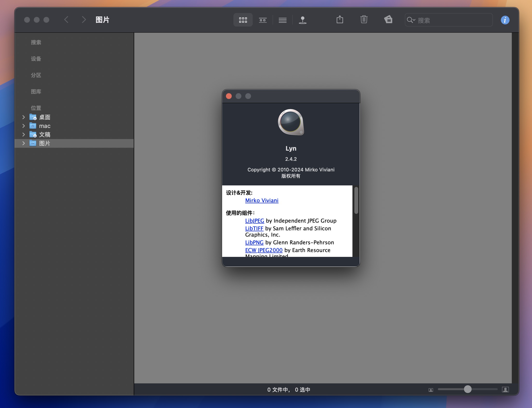Switch to list view
Viewport: 532px width, 408px height.
(x=282, y=20)
